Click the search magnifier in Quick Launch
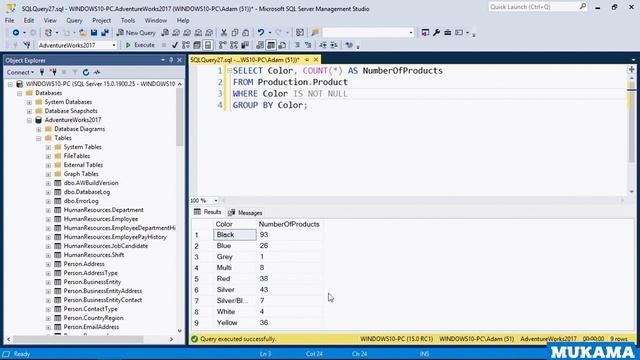The image size is (640, 360). tap(582, 7)
